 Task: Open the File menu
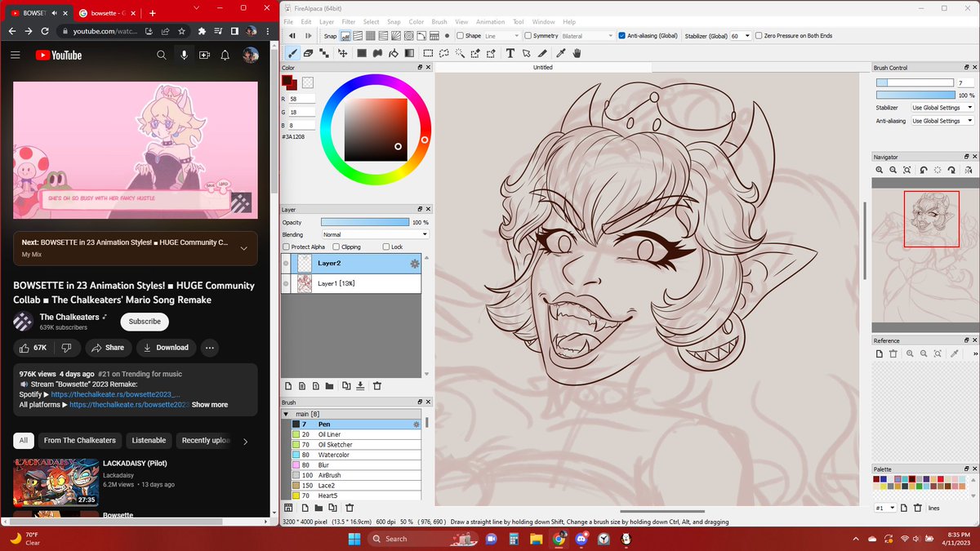(x=288, y=22)
